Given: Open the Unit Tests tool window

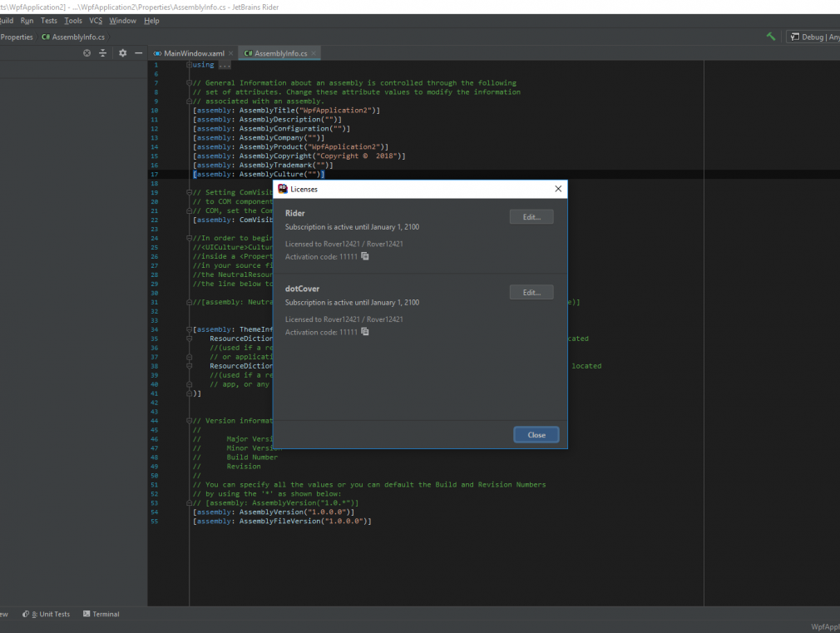Looking at the screenshot, I should [46, 614].
